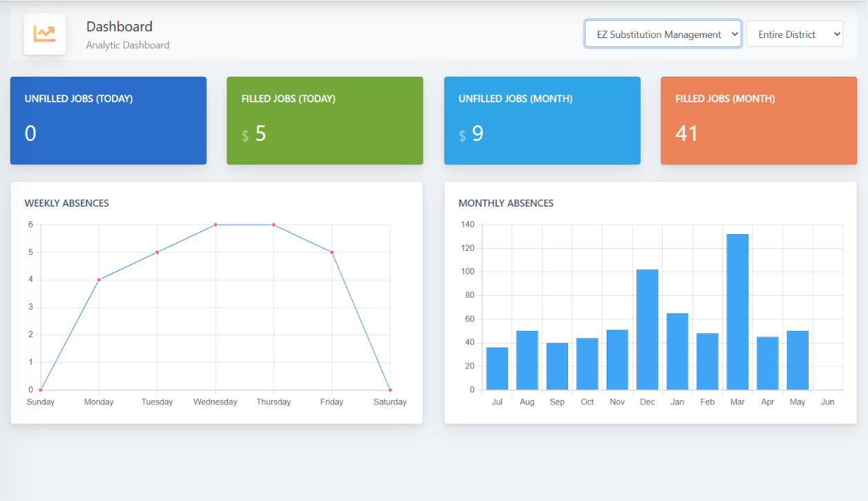Click the Dashboard analytics icon
Viewport: 868px width, 501px height.
(44, 33)
